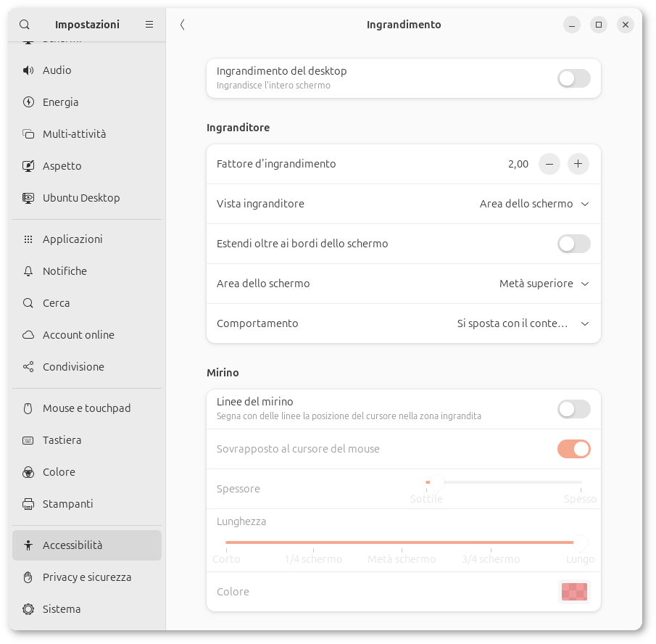Go back using the header arrow
This screenshot has width=656, height=644.
click(183, 25)
